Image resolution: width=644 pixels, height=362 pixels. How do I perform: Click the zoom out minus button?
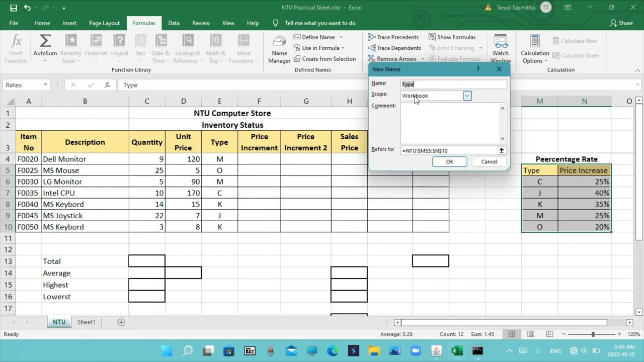pyautogui.click(x=564, y=334)
